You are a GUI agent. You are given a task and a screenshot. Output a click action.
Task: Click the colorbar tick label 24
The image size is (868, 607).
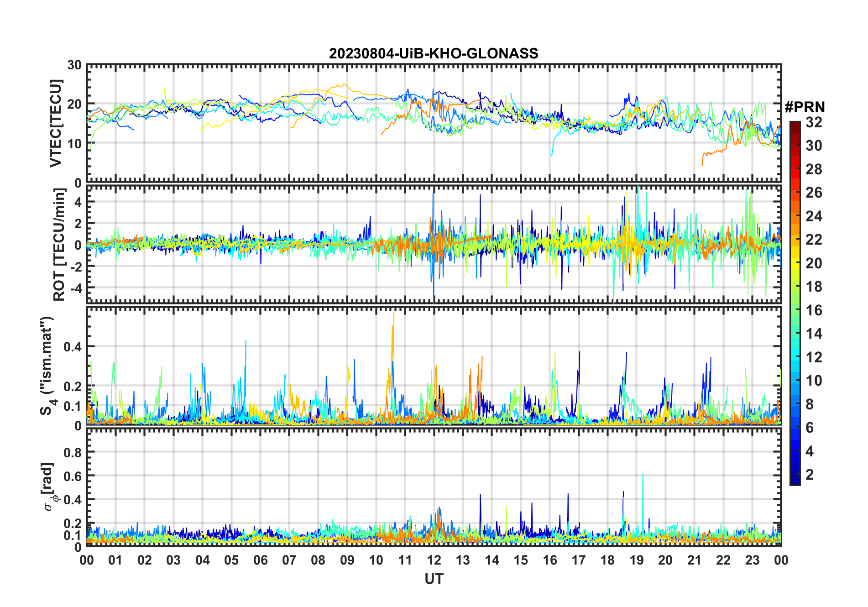point(814,216)
